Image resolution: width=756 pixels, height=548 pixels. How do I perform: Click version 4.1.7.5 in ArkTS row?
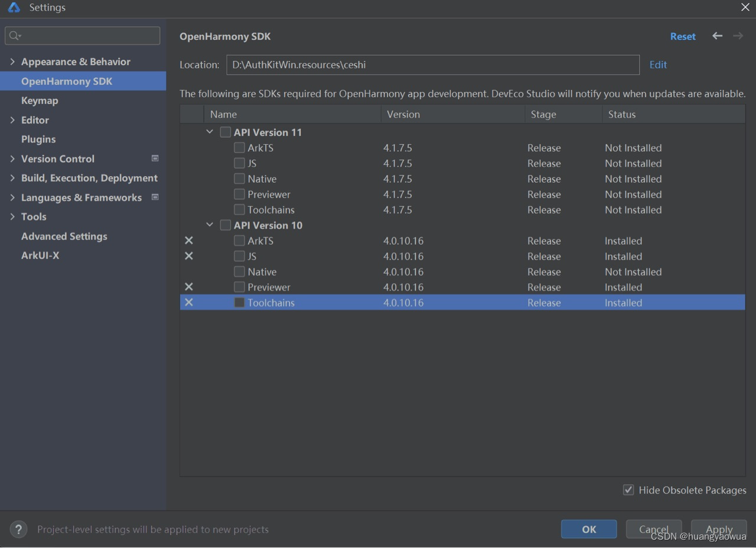397,148
